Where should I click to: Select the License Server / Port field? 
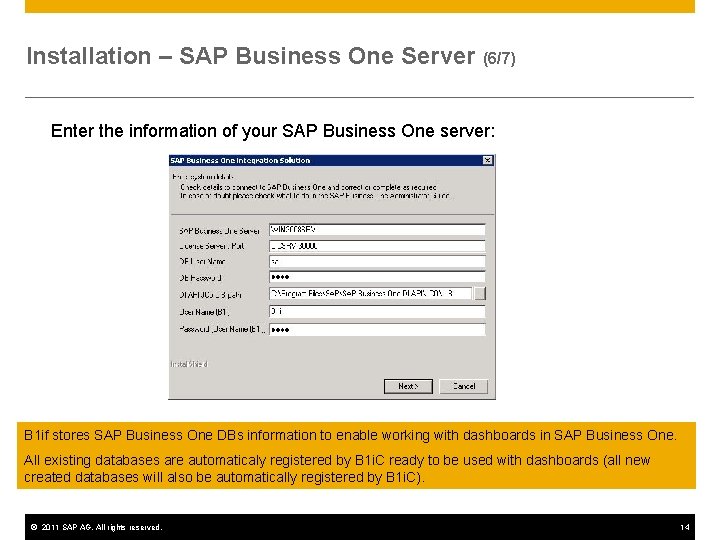(x=377, y=246)
